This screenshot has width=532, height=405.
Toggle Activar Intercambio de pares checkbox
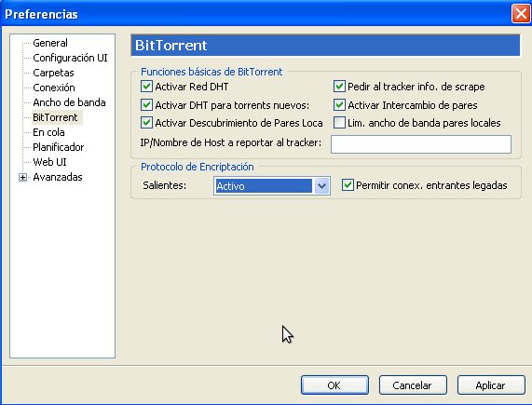pyautogui.click(x=339, y=104)
